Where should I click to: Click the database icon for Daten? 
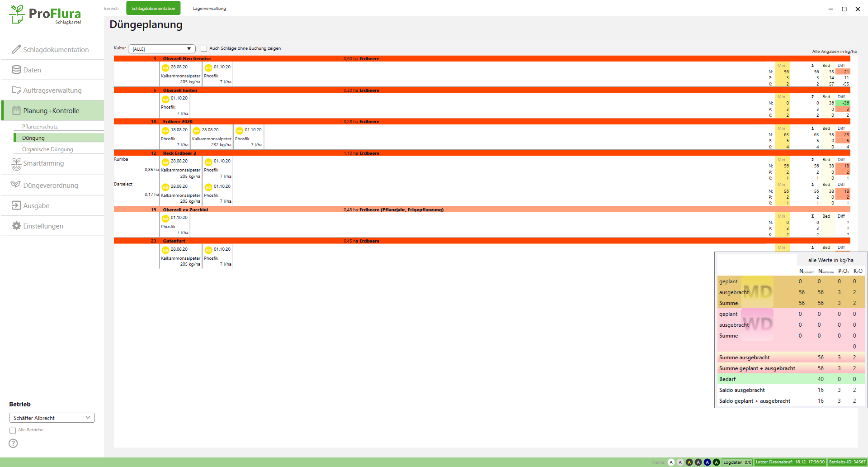(x=16, y=70)
